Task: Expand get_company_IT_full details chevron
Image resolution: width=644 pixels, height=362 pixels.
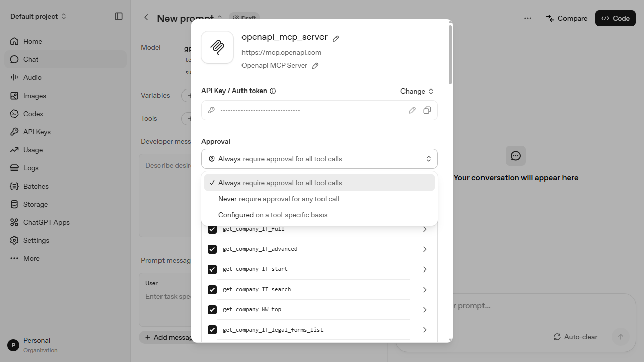Action: [425, 229]
